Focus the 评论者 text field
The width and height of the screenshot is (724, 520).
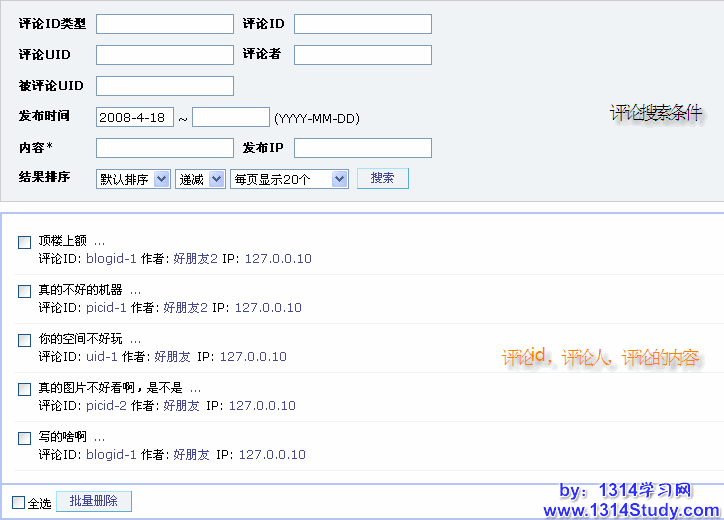tap(362, 55)
